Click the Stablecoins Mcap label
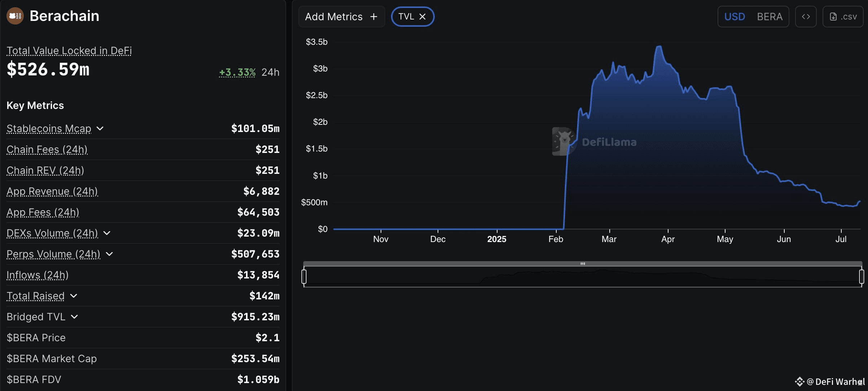The image size is (868, 391). pos(49,128)
